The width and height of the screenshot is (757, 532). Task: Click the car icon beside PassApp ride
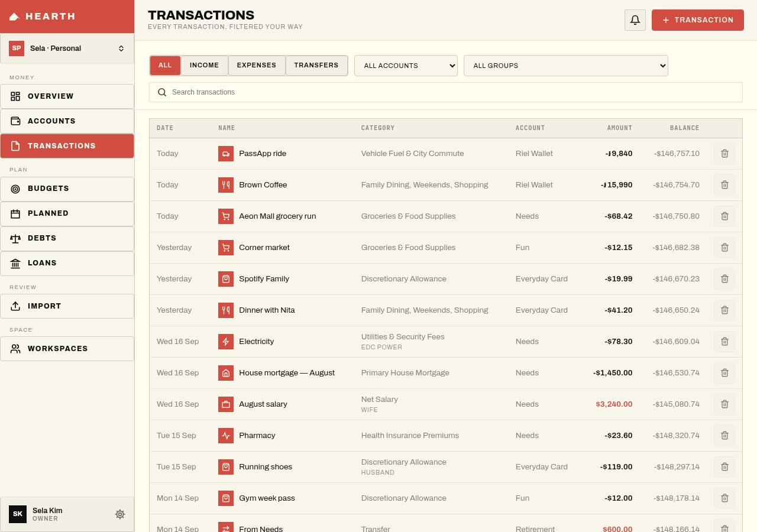(x=226, y=154)
